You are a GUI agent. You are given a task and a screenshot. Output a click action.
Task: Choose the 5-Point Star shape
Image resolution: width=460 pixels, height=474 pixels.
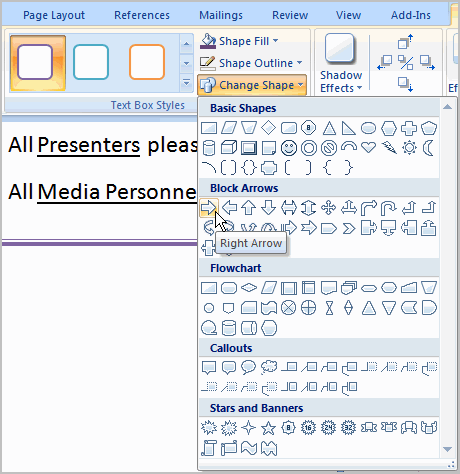click(x=268, y=428)
